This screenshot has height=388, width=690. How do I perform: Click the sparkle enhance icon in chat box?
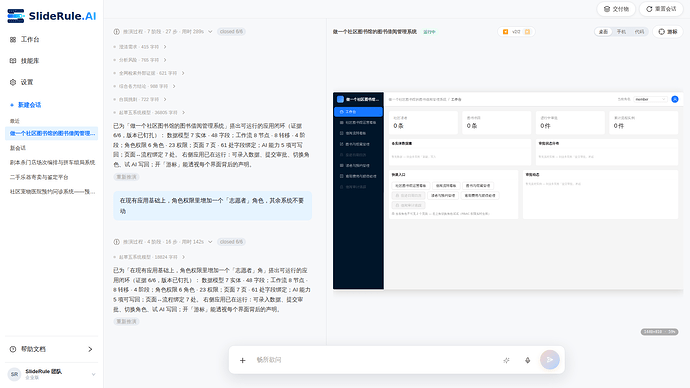tap(506, 360)
